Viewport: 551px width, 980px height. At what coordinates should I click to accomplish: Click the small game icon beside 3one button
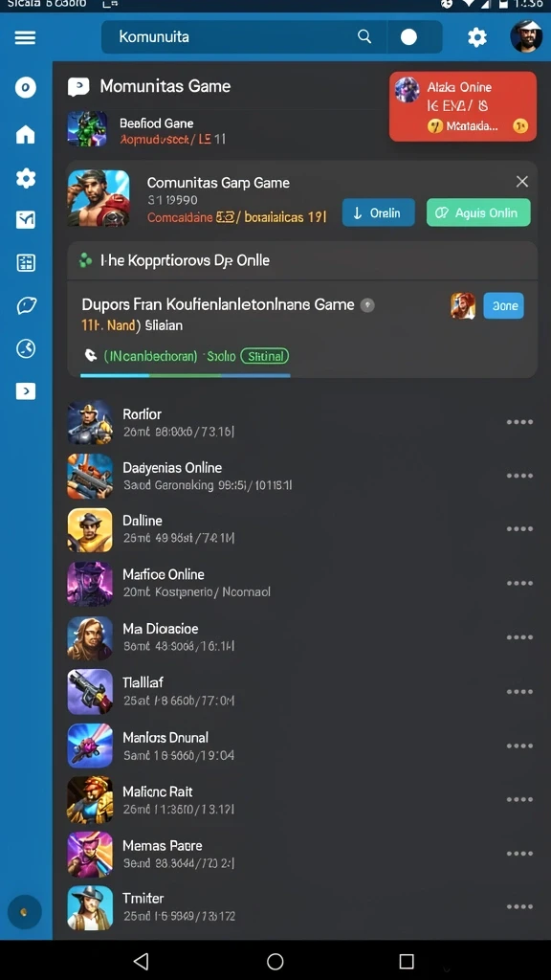pos(463,306)
